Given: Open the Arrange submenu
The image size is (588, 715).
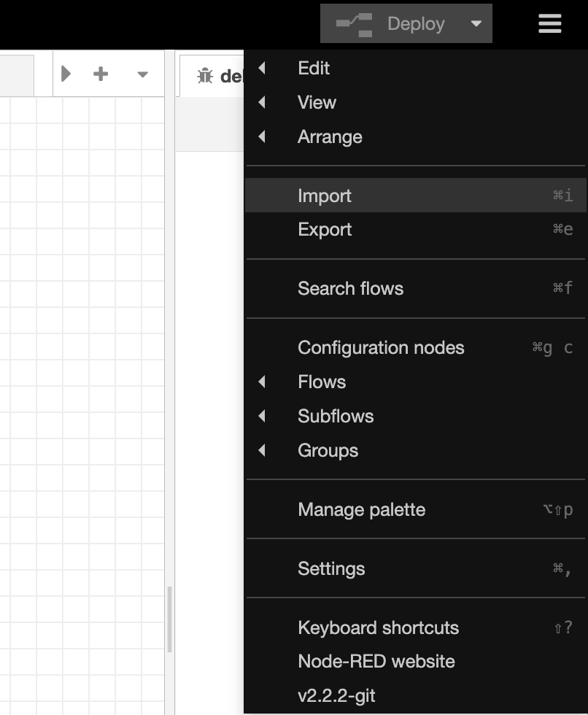Looking at the screenshot, I should [330, 136].
